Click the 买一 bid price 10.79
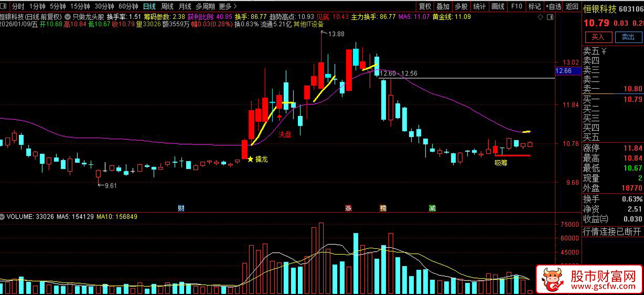 coord(634,99)
